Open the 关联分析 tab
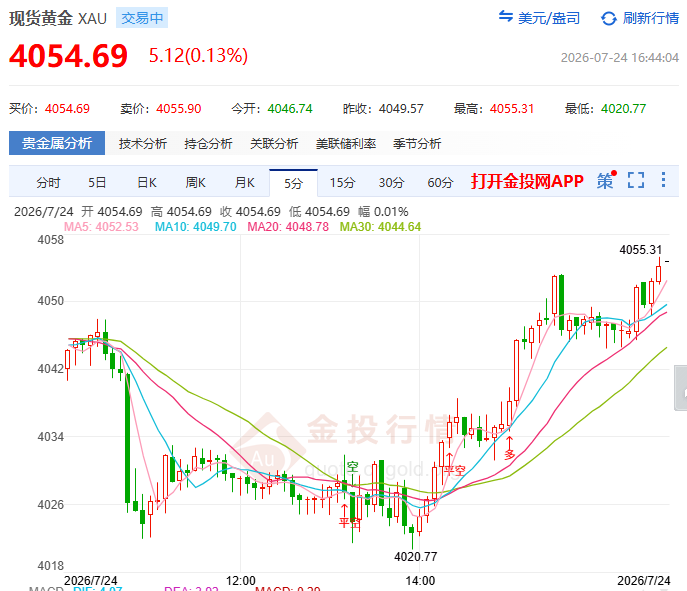Screen dimensions: 687x591 tap(274, 143)
